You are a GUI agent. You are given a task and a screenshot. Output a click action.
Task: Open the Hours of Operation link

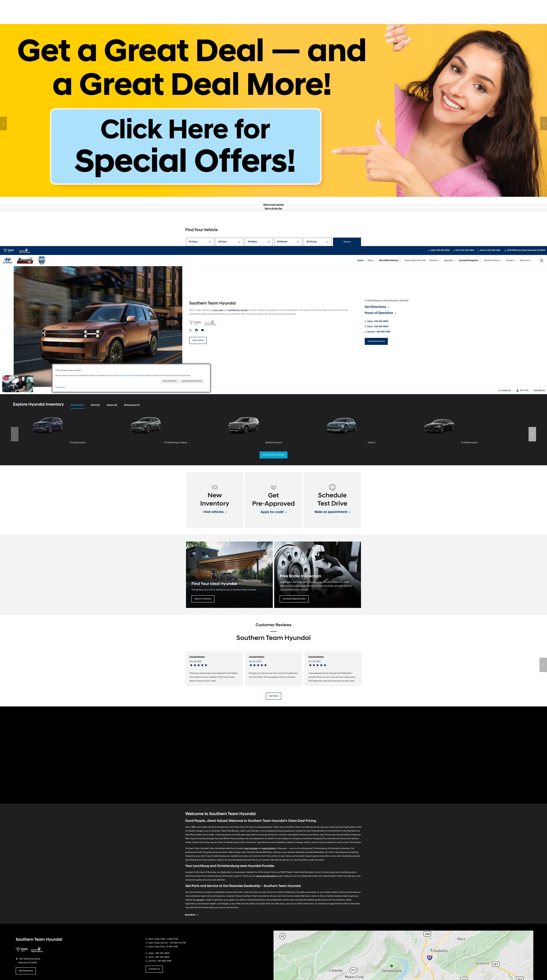click(x=380, y=313)
